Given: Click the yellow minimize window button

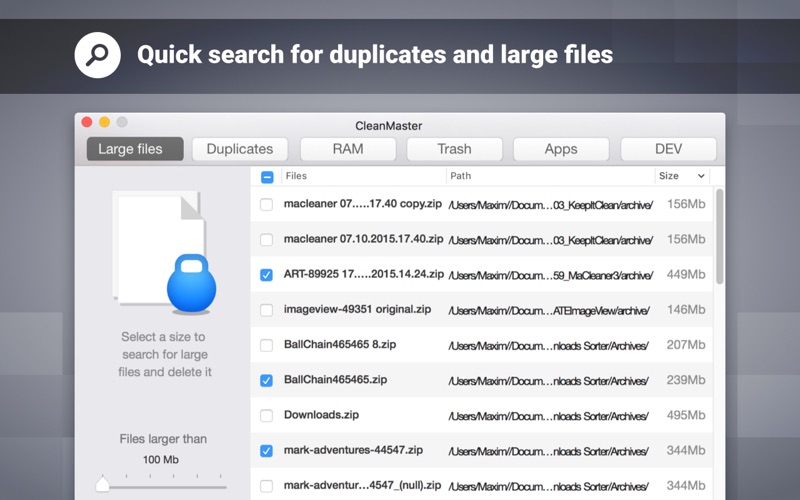Looking at the screenshot, I should 104,122.
